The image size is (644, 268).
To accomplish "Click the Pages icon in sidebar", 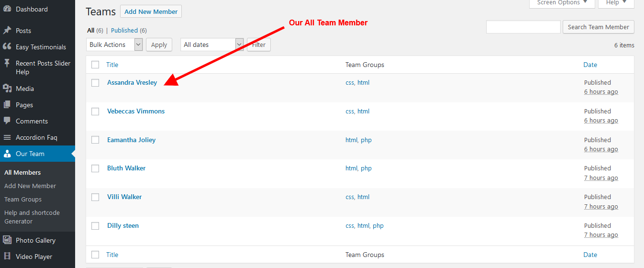I will tap(7, 105).
